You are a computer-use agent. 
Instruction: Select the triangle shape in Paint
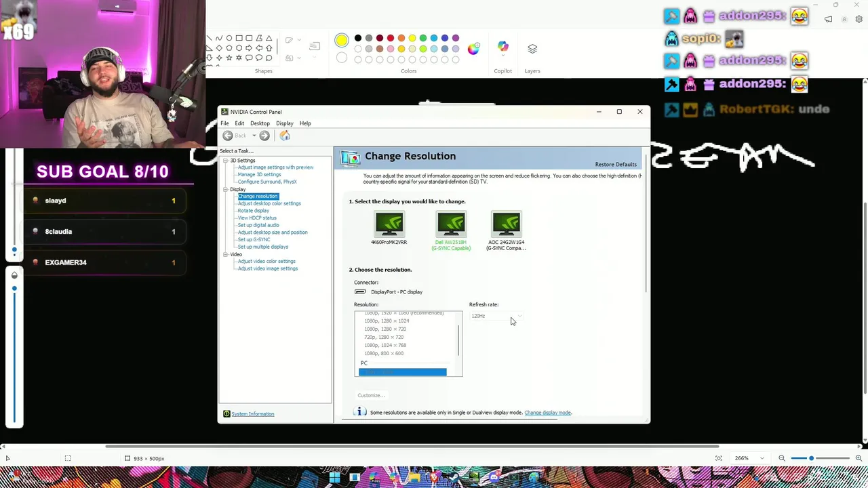(x=269, y=39)
